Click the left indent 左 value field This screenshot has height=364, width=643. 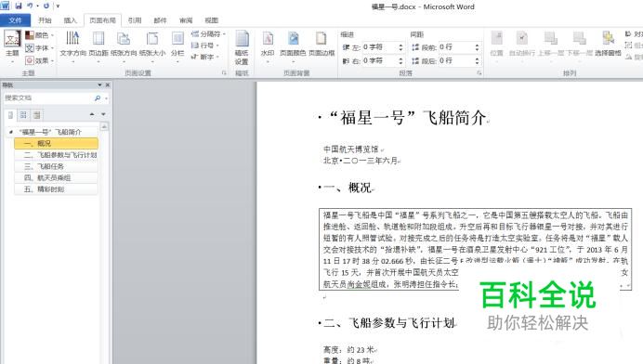[x=379, y=47]
